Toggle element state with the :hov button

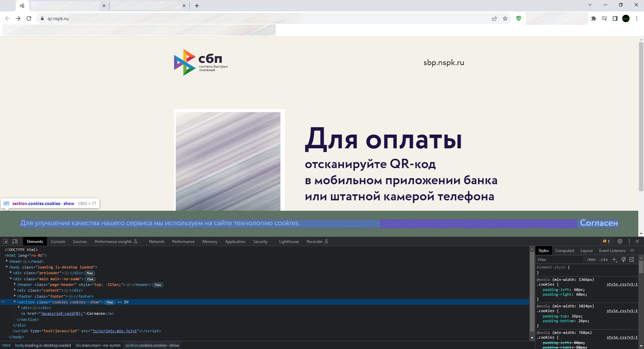591,259
